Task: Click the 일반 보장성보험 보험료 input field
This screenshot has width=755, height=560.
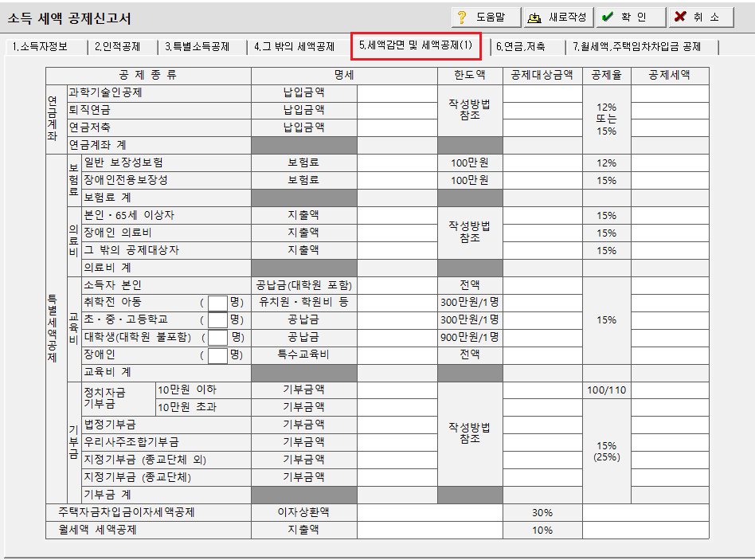Action: point(397,163)
